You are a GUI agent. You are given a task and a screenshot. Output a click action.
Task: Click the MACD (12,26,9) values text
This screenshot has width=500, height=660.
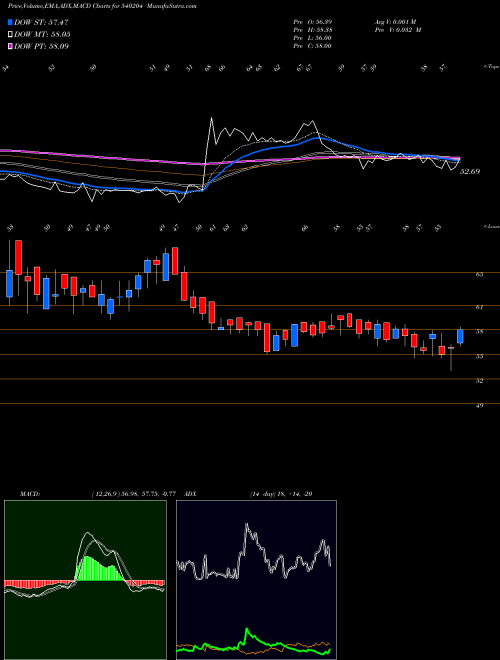point(136,493)
